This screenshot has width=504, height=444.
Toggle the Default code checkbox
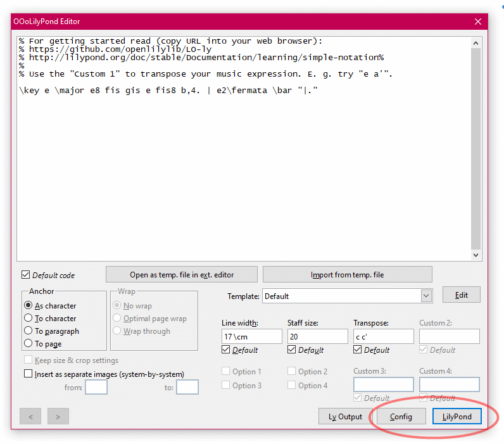click(x=26, y=275)
